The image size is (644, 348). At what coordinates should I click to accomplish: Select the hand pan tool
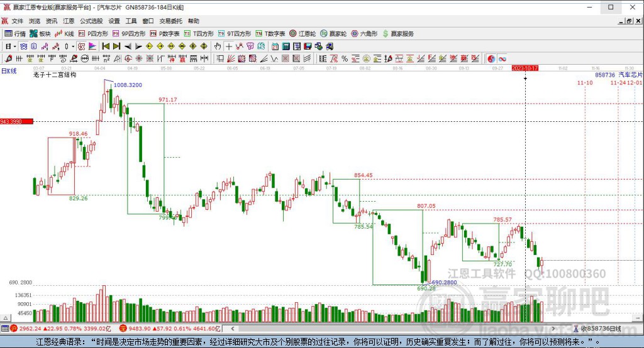pyautogui.click(x=218, y=46)
